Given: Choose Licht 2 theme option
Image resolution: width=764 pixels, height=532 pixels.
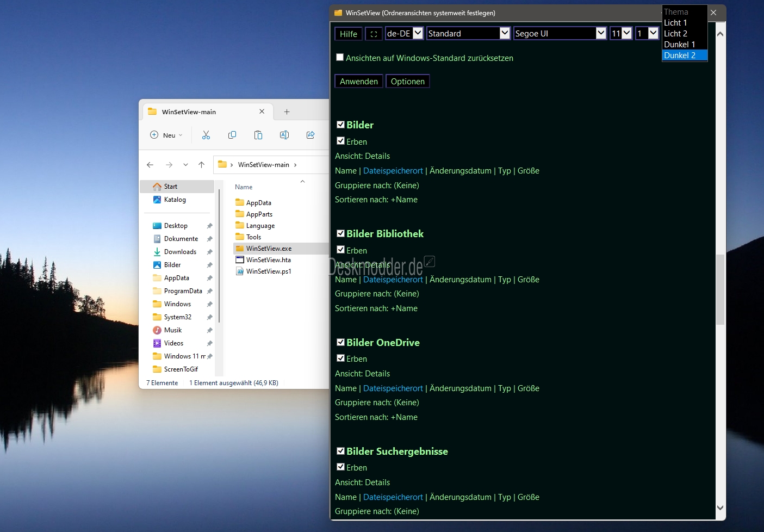Looking at the screenshot, I should click(x=685, y=34).
